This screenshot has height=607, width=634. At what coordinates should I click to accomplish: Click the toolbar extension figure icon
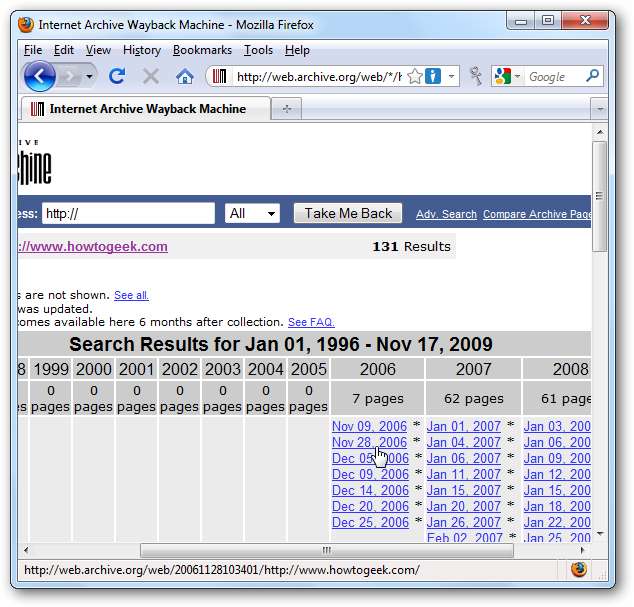476,76
